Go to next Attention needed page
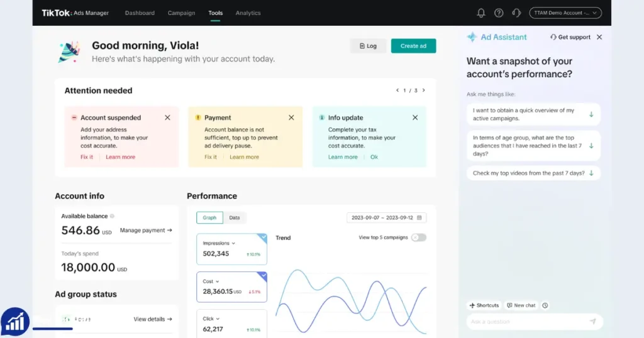Image resolution: width=644 pixels, height=338 pixels. tap(423, 90)
